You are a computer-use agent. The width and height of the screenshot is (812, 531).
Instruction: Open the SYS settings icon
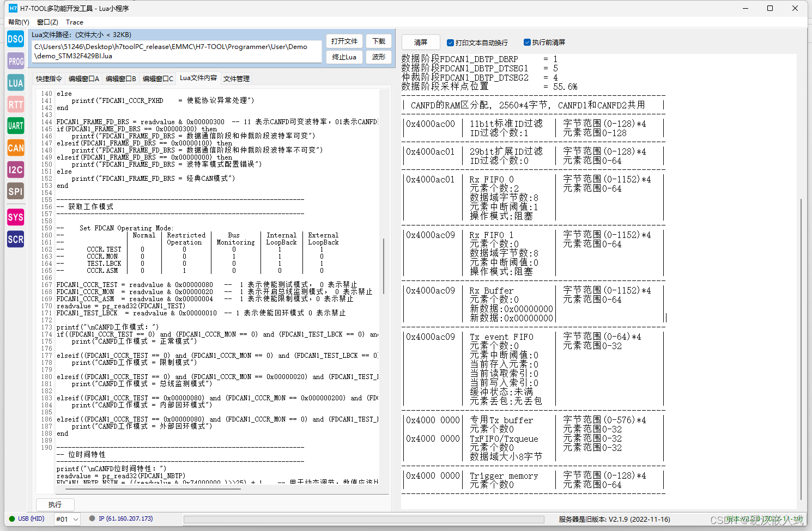(x=15, y=217)
